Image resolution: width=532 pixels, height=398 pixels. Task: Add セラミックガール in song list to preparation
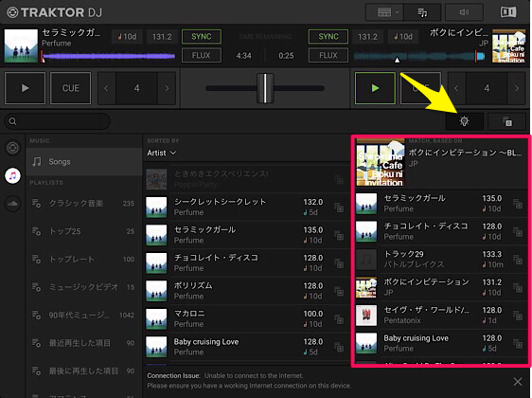point(339,235)
